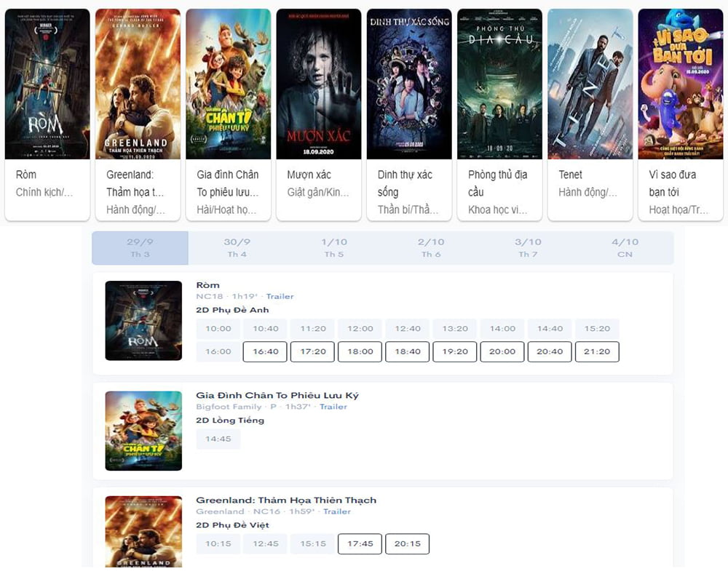Pick the 21:20 Ròm showtime
This screenshot has height=582, width=728.
click(x=597, y=351)
